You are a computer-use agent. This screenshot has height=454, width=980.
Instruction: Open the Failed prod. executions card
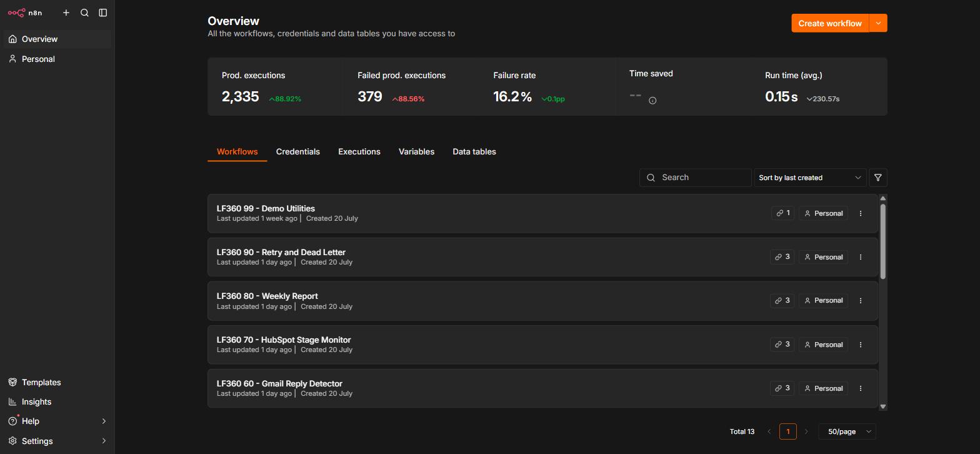pos(411,86)
